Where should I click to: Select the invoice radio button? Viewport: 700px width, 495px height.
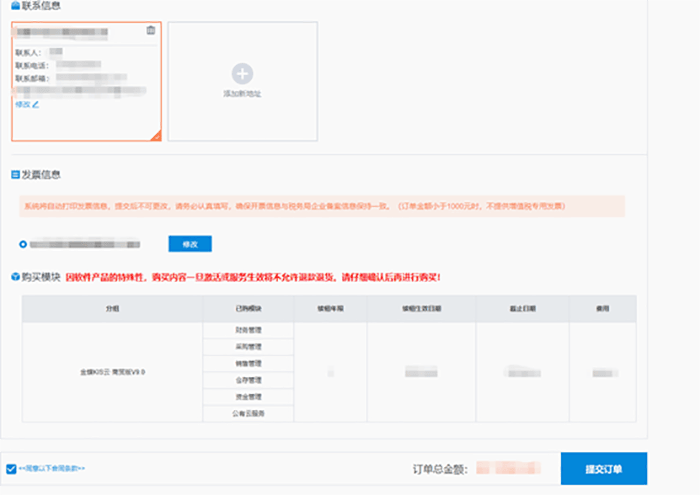coord(23,243)
